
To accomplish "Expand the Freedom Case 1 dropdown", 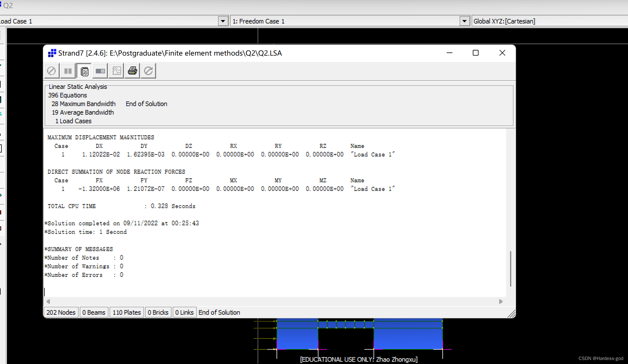I will [464, 21].
